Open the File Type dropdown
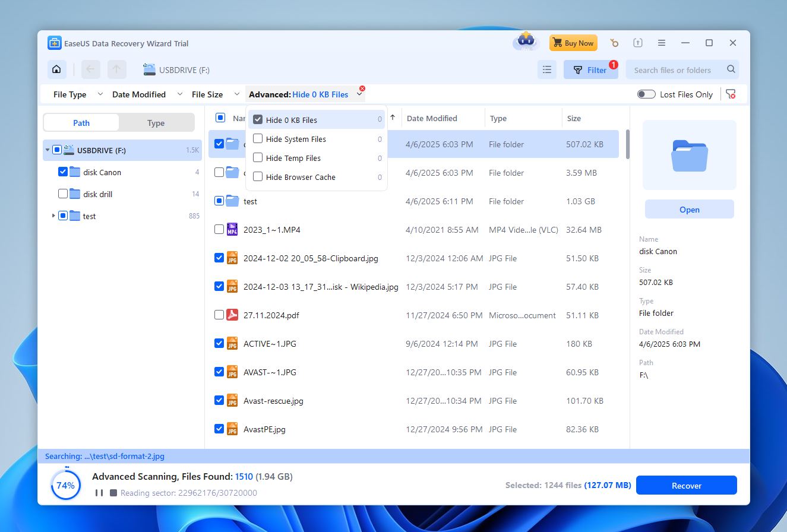The width and height of the screenshot is (787, 532). point(75,94)
